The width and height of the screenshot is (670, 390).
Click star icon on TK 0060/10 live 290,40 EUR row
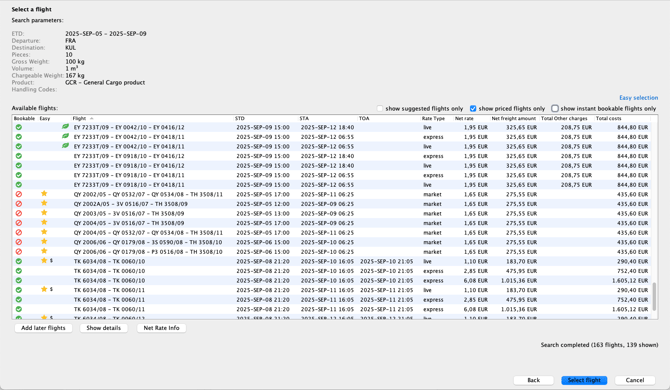pyautogui.click(x=44, y=261)
